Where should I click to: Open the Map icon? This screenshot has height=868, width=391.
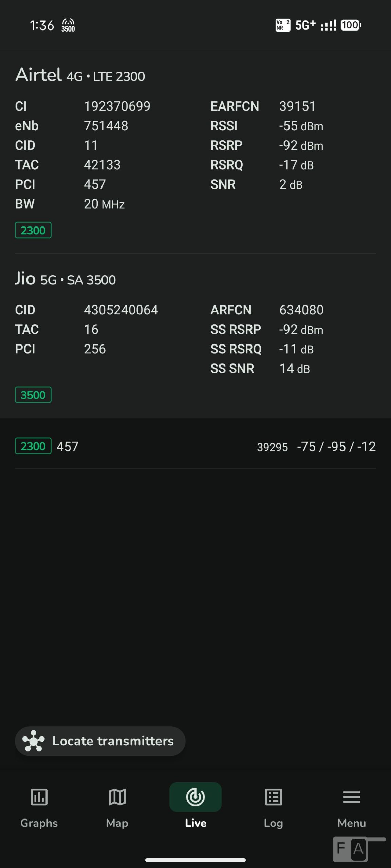click(117, 796)
